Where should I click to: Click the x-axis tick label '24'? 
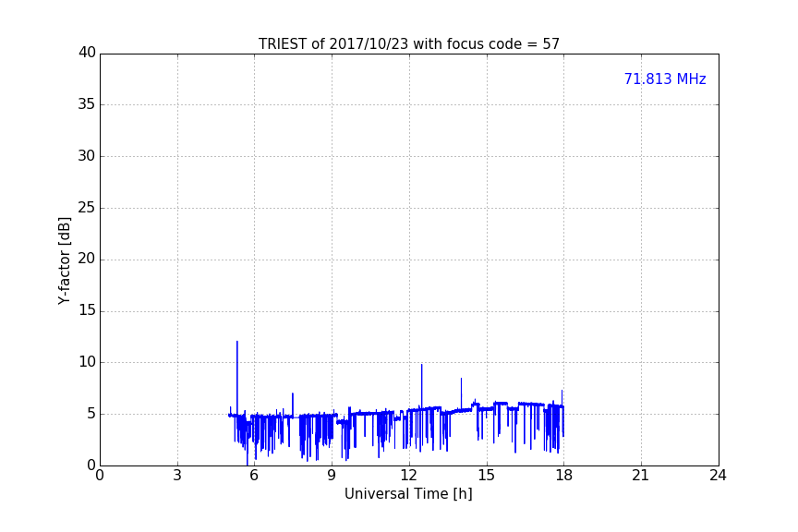[x=718, y=476]
